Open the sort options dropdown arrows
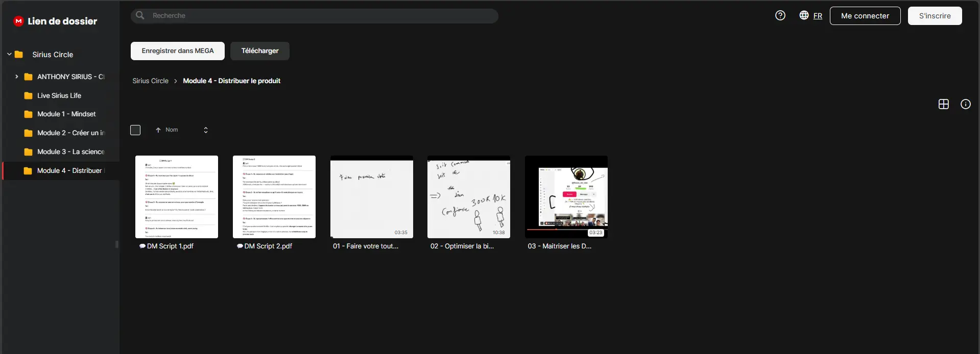 (206, 130)
